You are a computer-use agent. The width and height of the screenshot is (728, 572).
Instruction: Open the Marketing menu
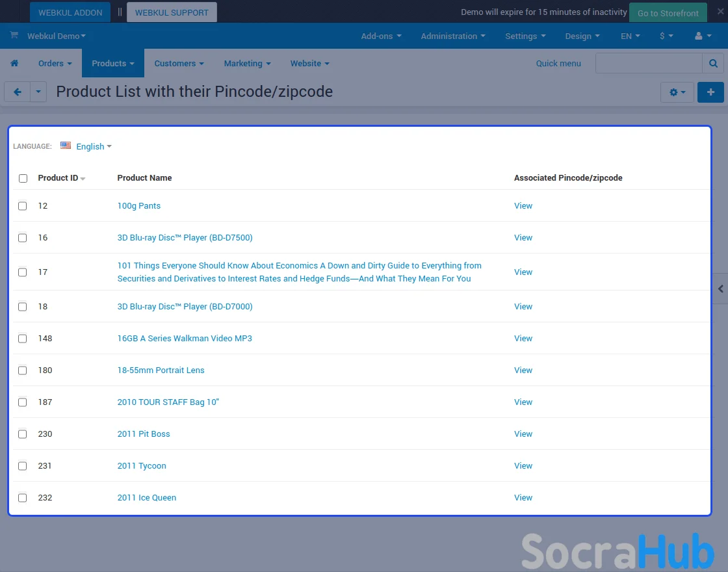247,63
